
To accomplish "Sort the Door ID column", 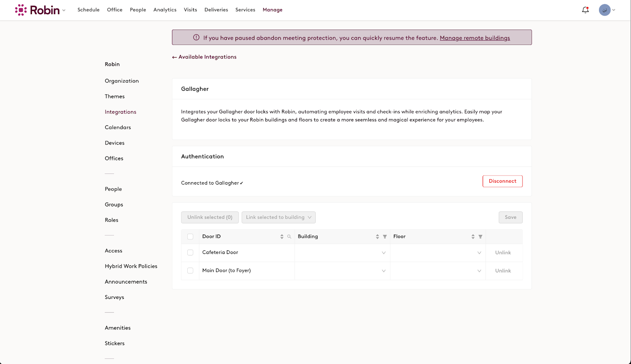I will coord(282,237).
